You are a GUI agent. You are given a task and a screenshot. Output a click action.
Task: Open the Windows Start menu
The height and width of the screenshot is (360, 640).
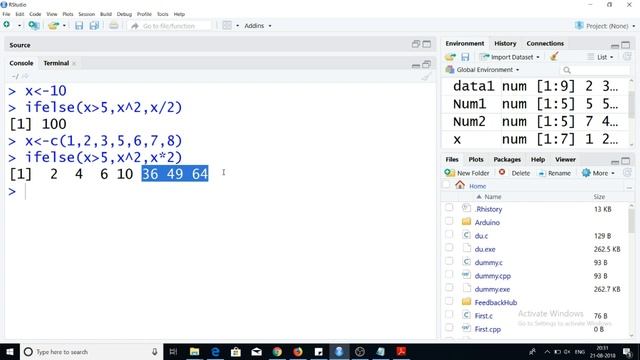click(10, 352)
